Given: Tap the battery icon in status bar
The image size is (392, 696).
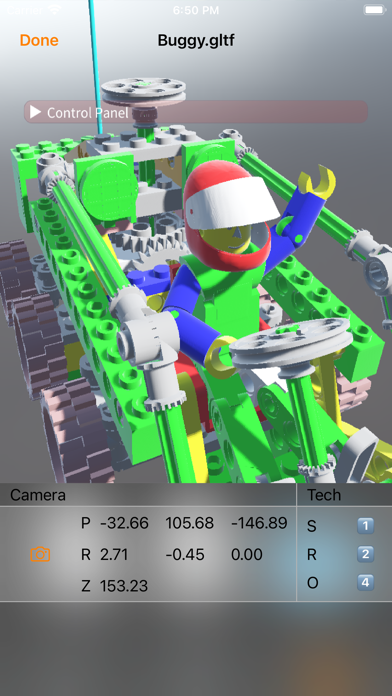Looking at the screenshot, I should pos(374,9).
